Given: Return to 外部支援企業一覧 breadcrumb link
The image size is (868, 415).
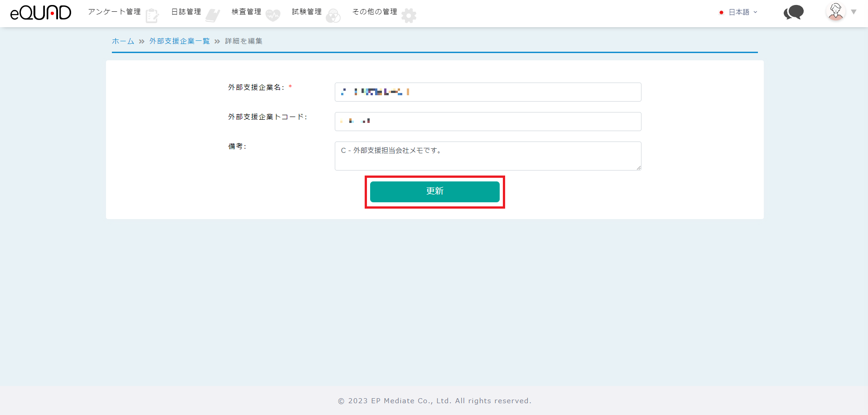Looking at the screenshot, I should click(179, 41).
